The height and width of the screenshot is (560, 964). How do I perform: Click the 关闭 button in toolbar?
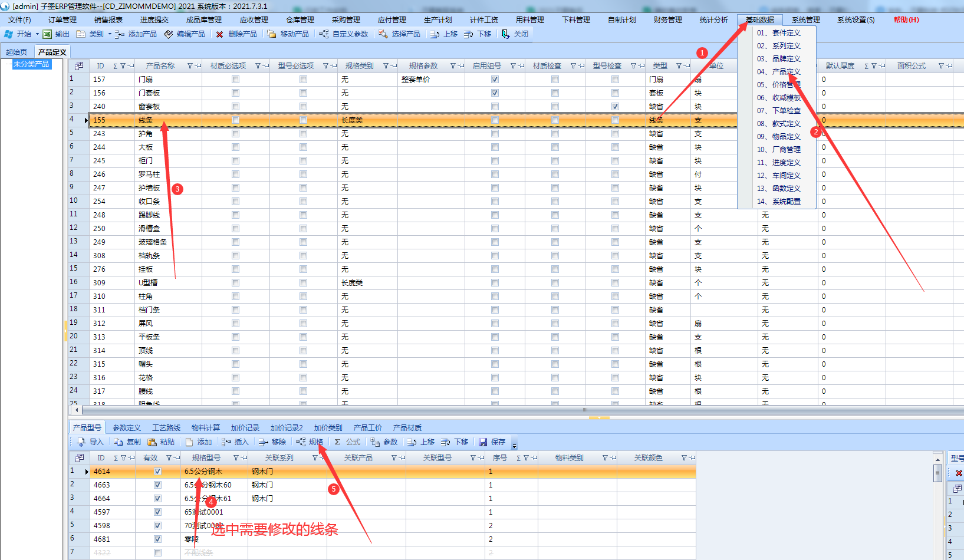[x=514, y=34]
